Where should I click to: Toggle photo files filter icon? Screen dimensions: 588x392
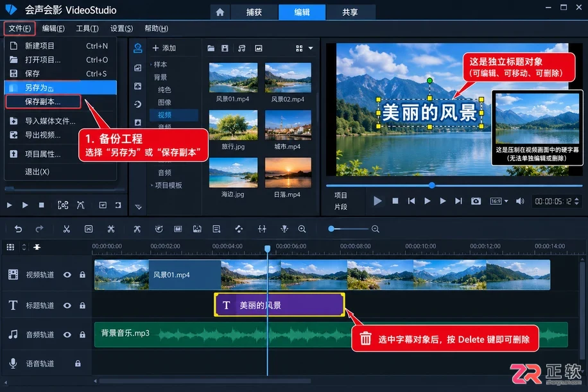[x=259, y=48]
